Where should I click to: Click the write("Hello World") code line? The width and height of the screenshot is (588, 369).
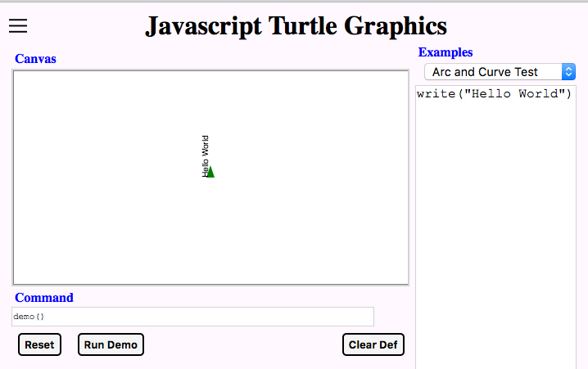click(493, 94)
